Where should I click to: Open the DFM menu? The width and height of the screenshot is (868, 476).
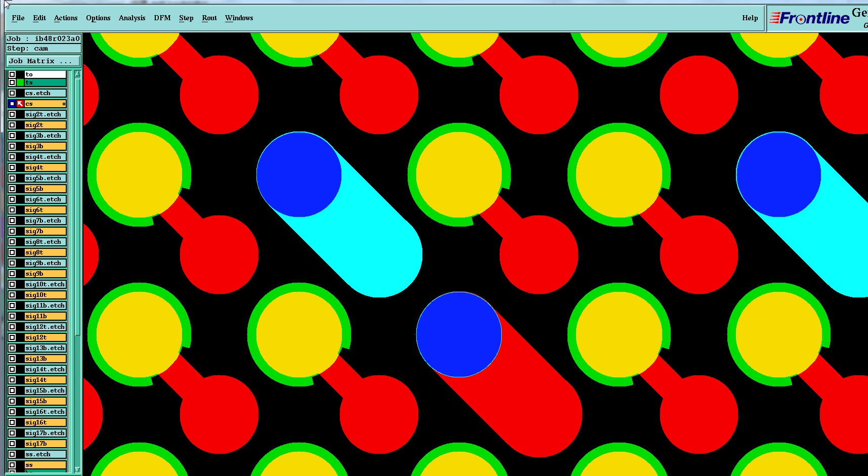(162, 18)
